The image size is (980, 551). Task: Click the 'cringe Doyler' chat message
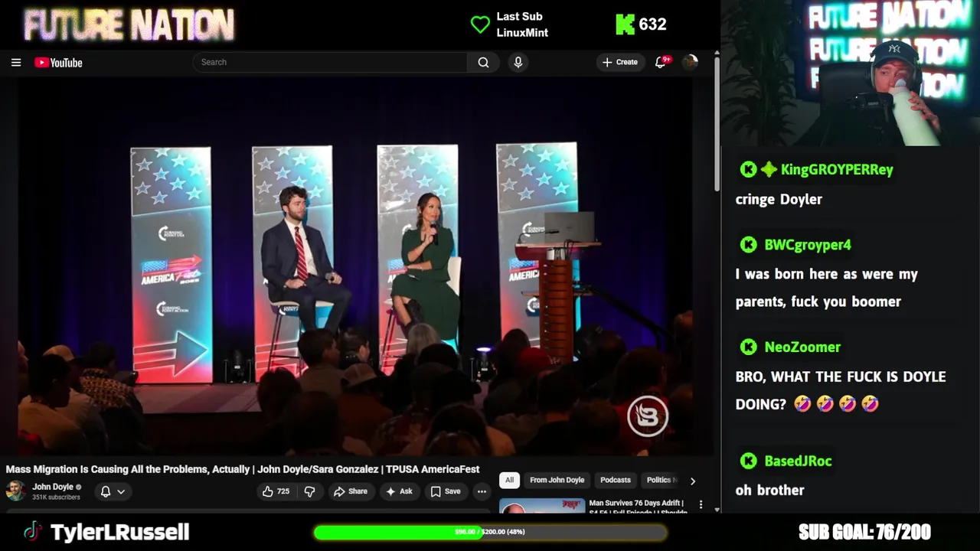779,199
